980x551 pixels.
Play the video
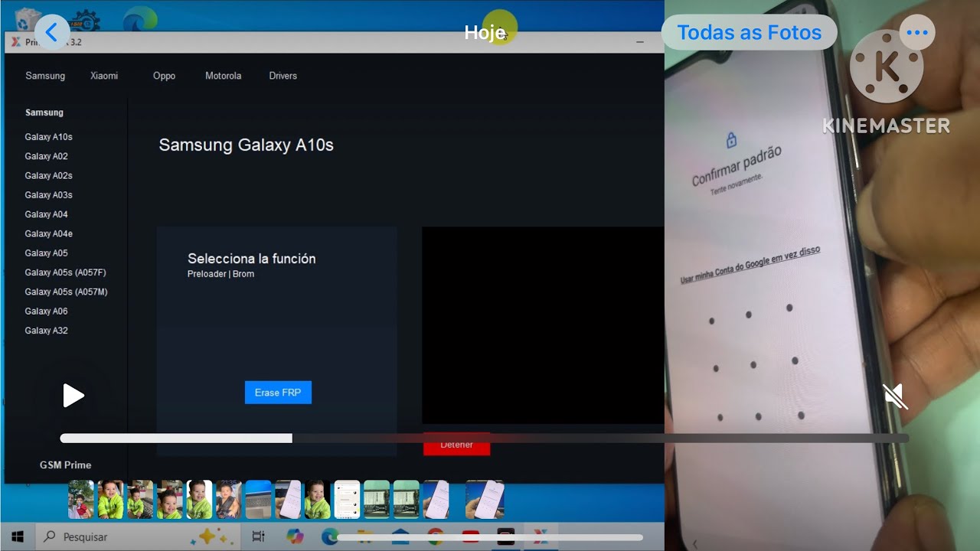point(73,396)
